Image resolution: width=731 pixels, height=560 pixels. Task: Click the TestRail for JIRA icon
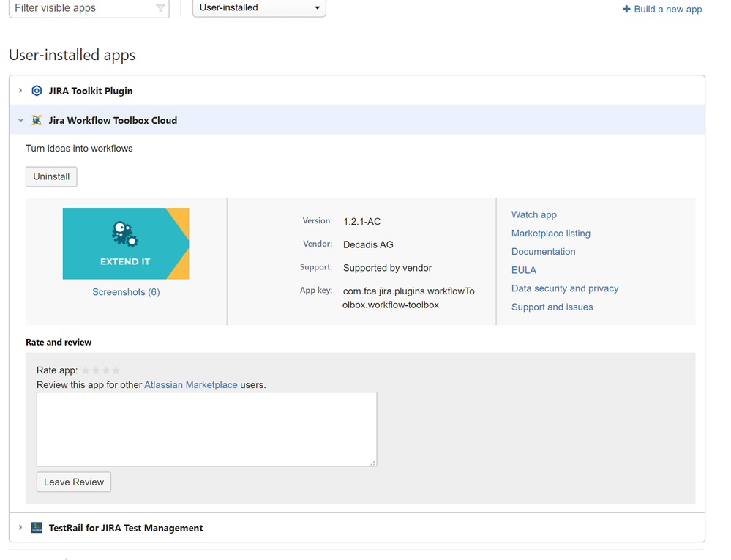pyautogui.click(x=37, y=528)
